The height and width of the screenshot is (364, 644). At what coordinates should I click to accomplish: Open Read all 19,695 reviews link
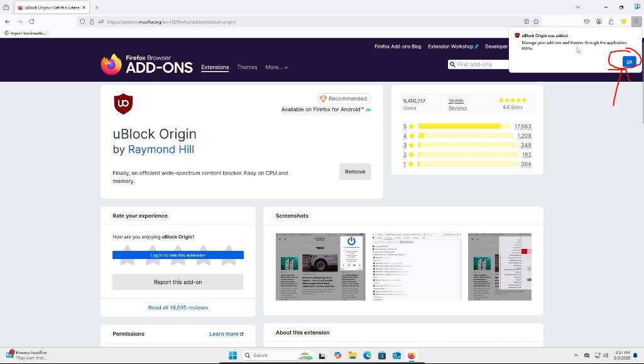[178, 307]
